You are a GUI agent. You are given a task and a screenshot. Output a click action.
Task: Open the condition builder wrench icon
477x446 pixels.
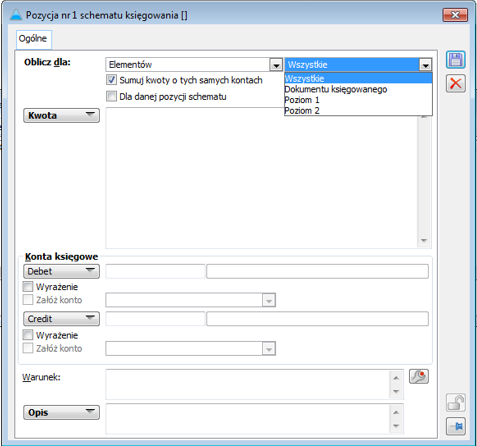[419, 377]
